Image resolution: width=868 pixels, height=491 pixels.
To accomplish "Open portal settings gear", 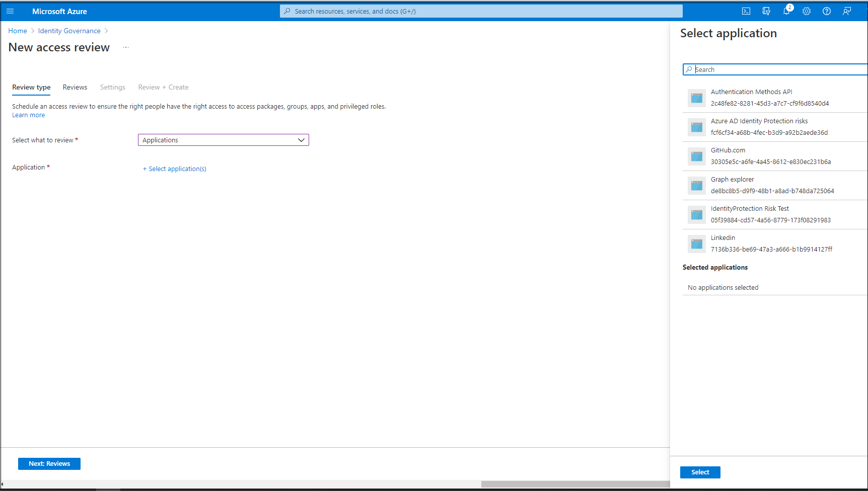I will tap(807, 11).
